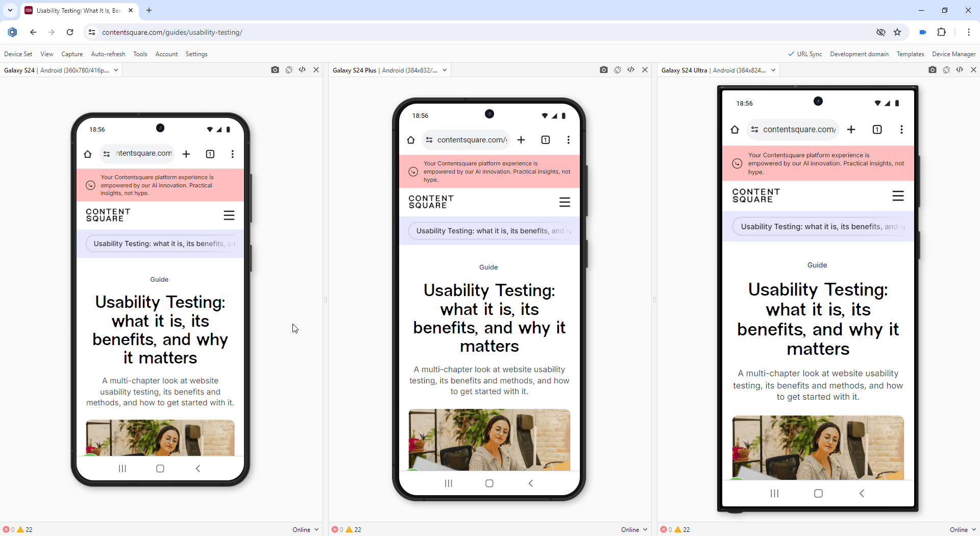Capture a screenshot of the Galaxy S24 Ultra
Image resolution: width=980 pixels, height=536 pixels.
(x=933, y=70)
